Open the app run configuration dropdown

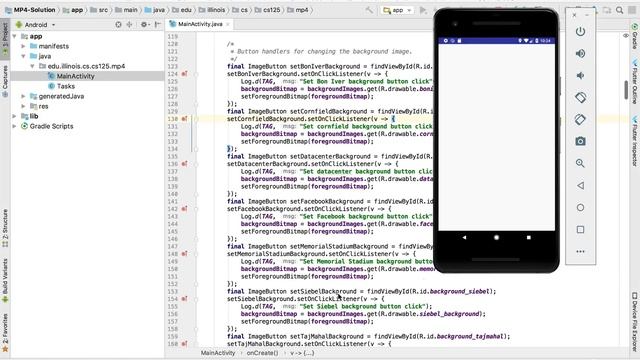tap(398, 10)
